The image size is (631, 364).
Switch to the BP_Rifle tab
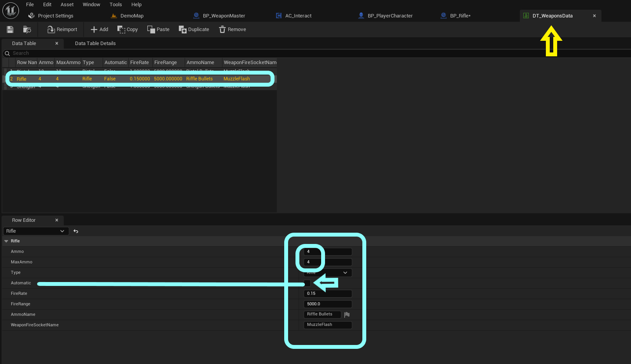pos(460,16)
